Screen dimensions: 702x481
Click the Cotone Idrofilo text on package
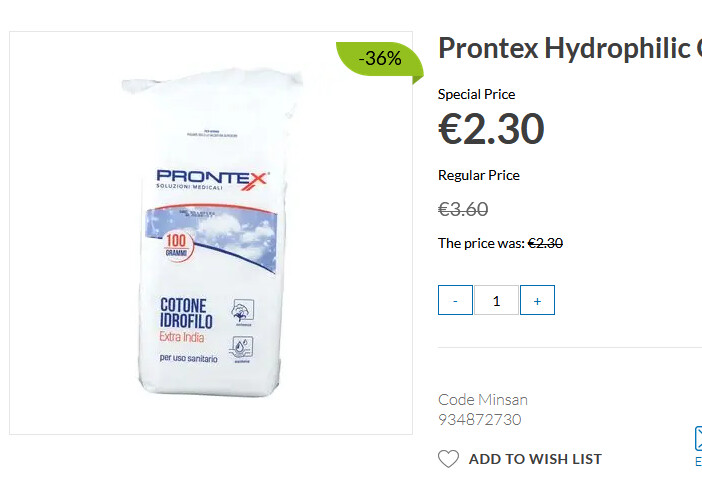pyautogui.click(x=186, y=313)
